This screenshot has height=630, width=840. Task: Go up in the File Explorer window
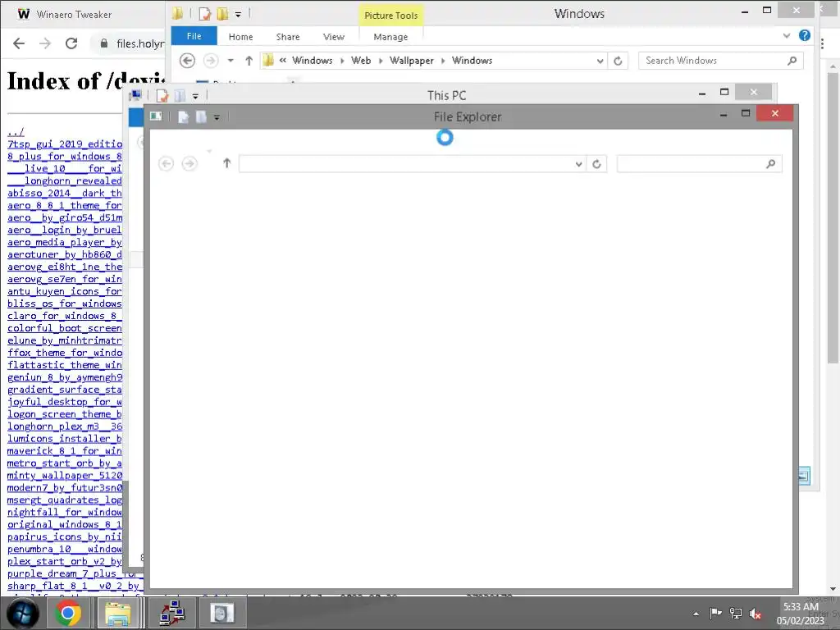coord(226,163)
